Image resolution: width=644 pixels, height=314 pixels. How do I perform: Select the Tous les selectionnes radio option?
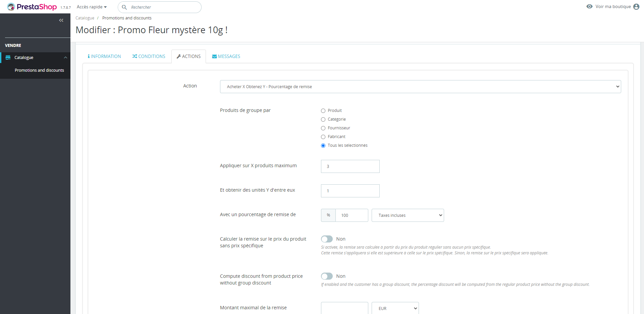pyautogui.click(x=323, y=145)
